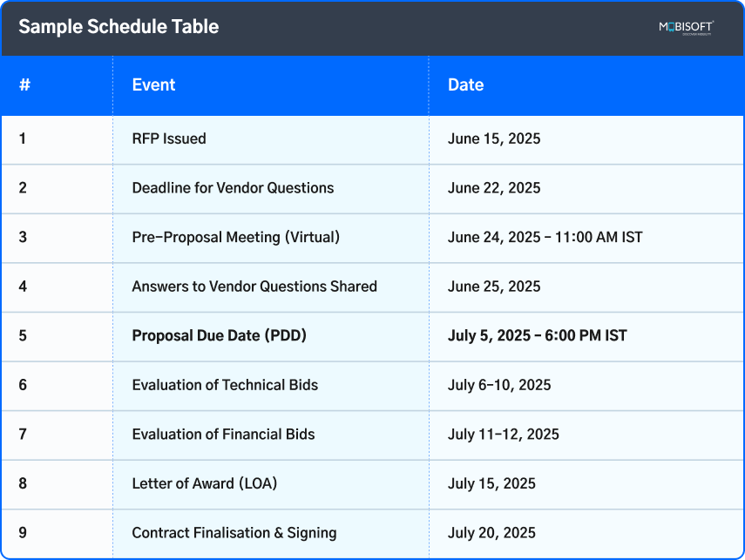Click the Mobisoft logo in the header
This screenshot has height=560, width=745.
coord(686,28)
